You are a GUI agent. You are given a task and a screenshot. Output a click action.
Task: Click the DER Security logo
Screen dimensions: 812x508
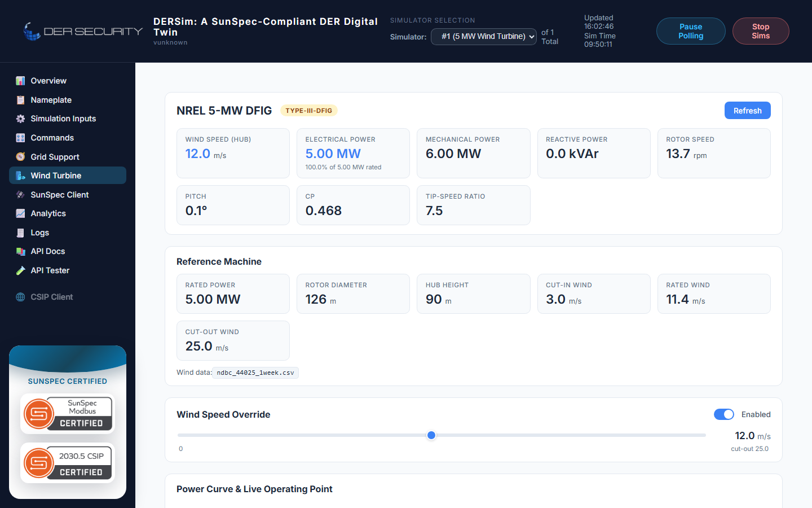point(82,31)
